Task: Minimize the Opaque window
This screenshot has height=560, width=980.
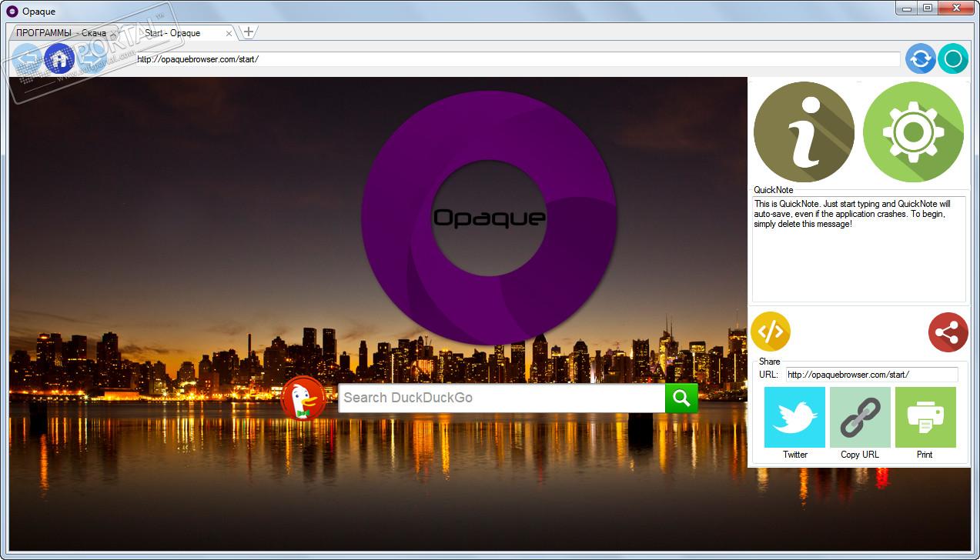Action: 905,8
